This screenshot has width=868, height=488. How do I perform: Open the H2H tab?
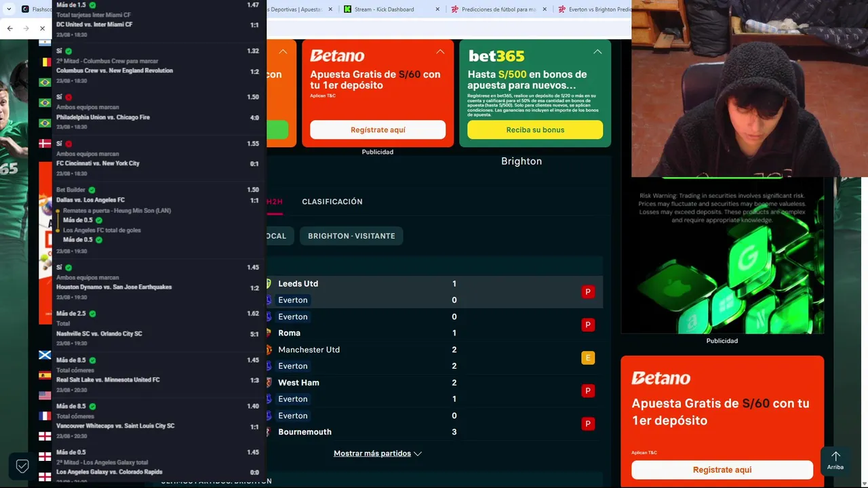(x=275, y=201)
